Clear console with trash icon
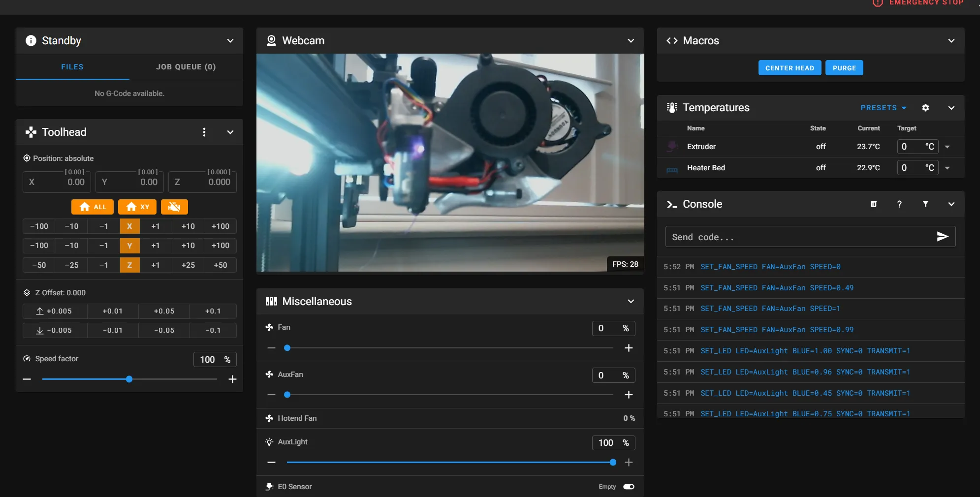This screenshot has height=497, width=980. pyautogui.click(x=874, y=204)
